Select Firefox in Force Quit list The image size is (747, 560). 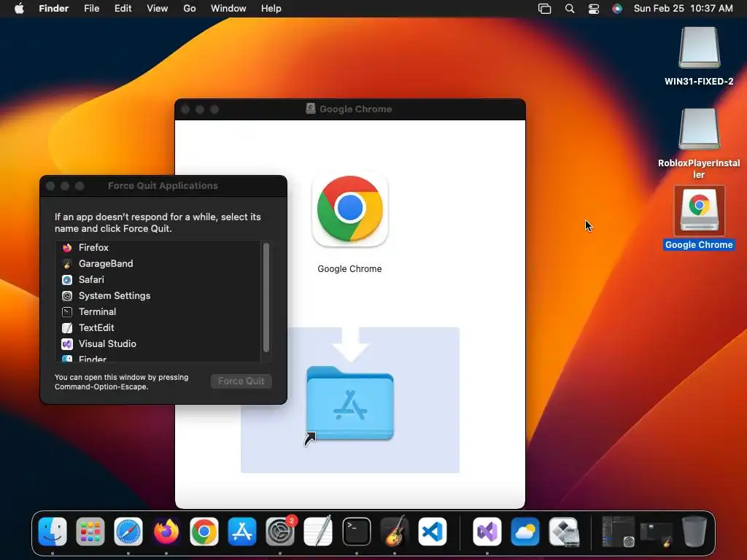click(x=158, y=248)
